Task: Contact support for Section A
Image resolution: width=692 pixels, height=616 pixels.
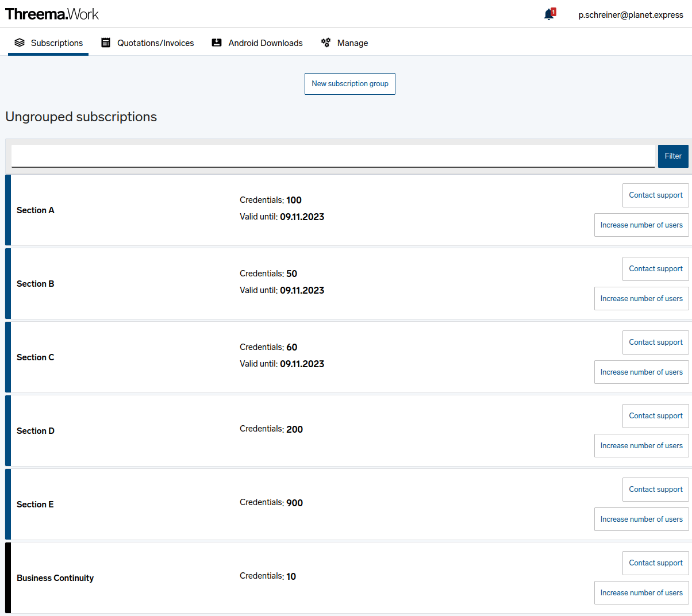Action: tap(656, 195)
